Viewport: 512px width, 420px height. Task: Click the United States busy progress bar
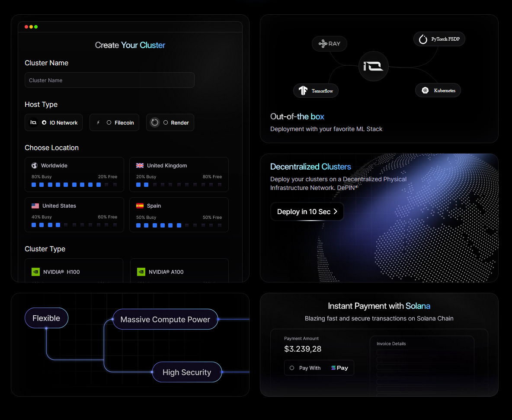coord(74,225)
